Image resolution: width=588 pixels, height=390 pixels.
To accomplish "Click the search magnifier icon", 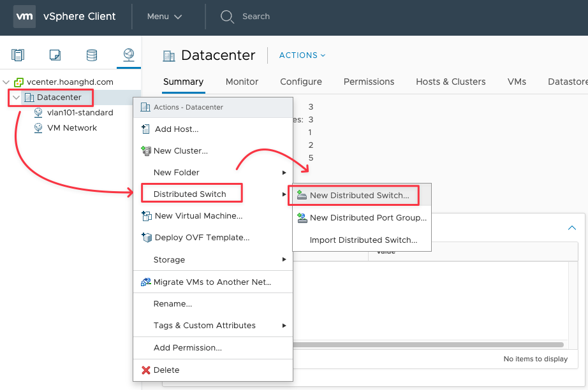I will pos(227,17).
